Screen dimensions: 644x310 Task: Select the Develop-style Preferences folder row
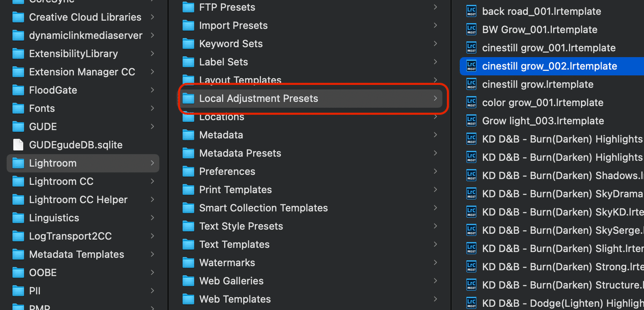(227, 172)
